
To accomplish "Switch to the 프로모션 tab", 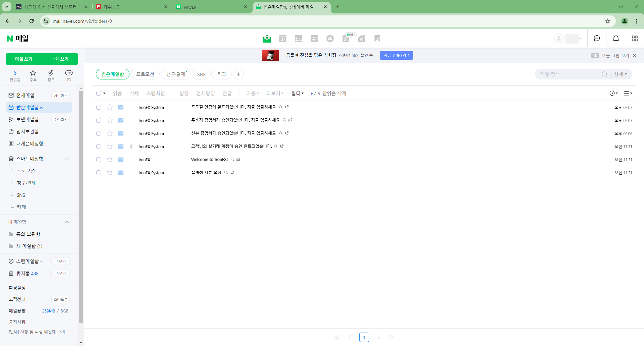I will click(x=145, y=74).
